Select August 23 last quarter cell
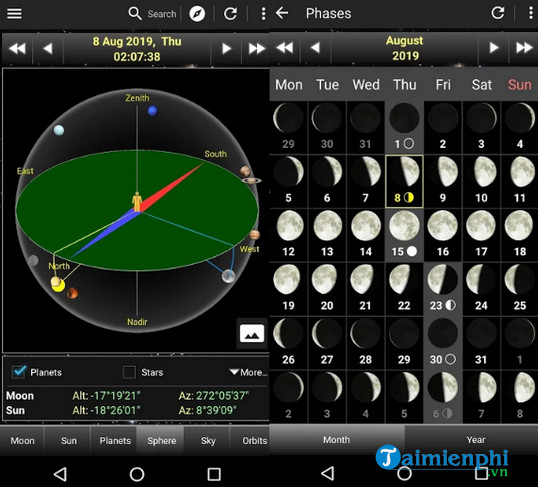 coord(443,289)
